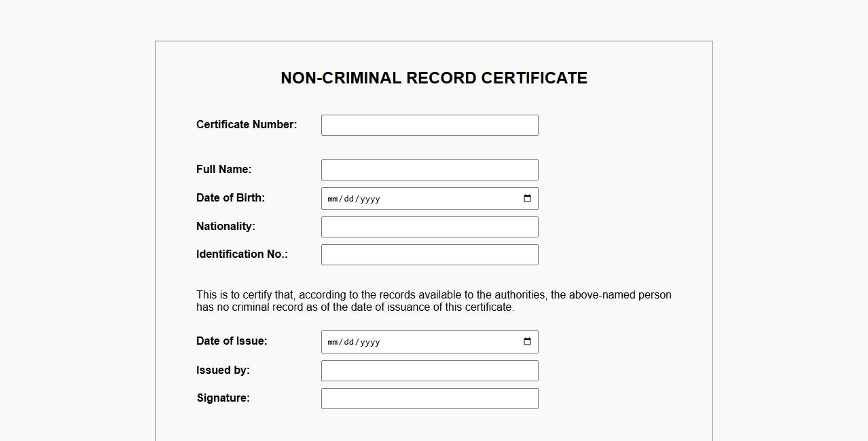Click into the Full Name text box
The width and height of the screenshot is (868, 441).
pyautogui.click(x=429, y=170)
